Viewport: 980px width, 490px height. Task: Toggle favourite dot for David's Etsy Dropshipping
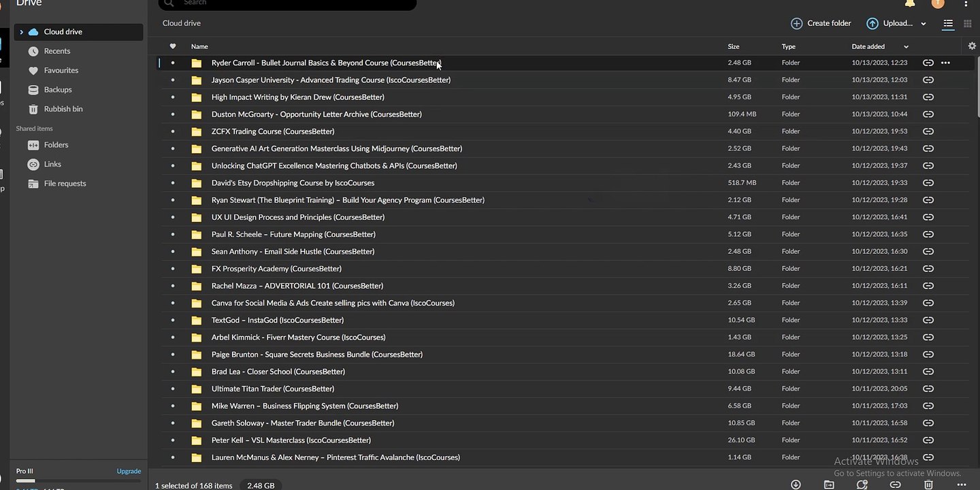point(173,183)
